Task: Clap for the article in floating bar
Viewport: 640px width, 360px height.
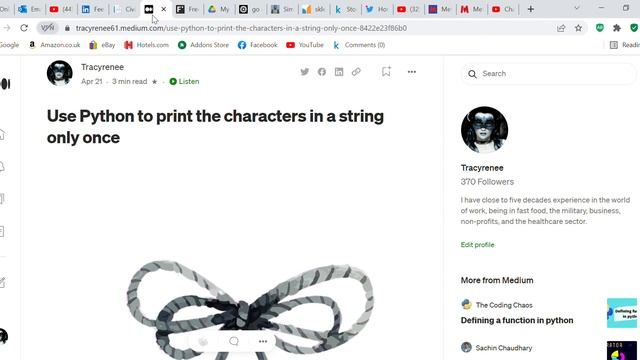Action: [x=203, y=341]
